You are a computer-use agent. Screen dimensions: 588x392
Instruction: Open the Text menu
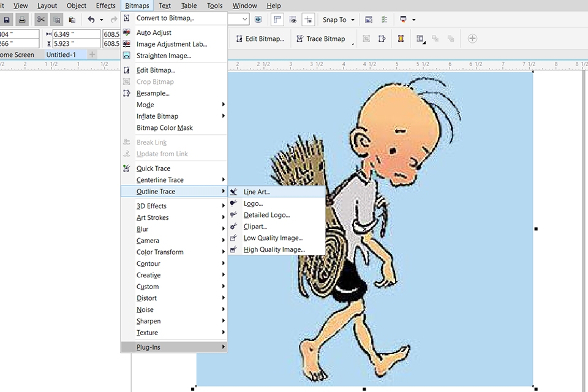coord(167,6)
